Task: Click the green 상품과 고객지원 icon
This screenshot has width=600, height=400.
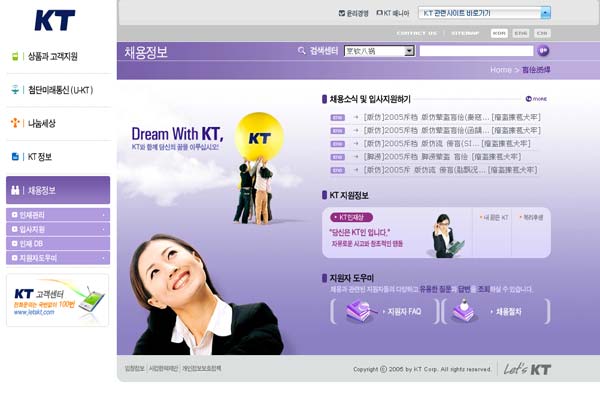Action: (x=14, y=56)
